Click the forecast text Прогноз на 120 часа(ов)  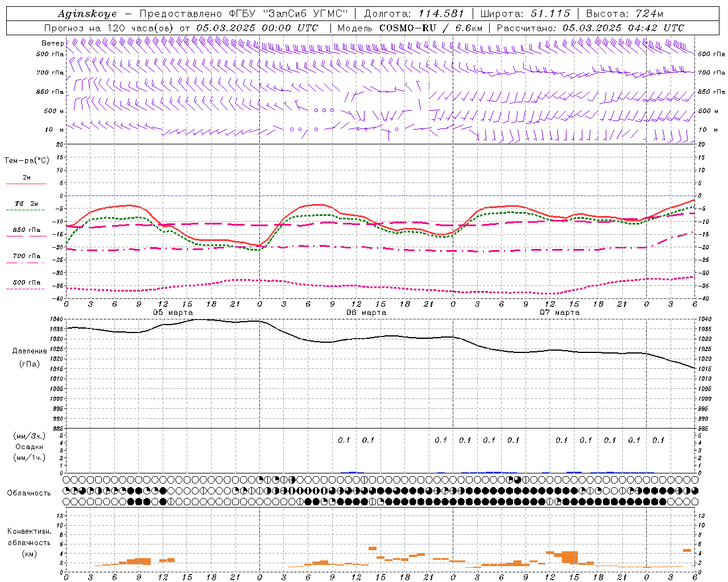pos(109,28)
